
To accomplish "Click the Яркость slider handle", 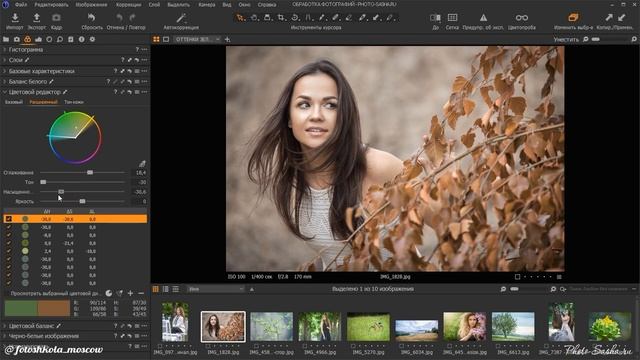I will click(82, 201).
